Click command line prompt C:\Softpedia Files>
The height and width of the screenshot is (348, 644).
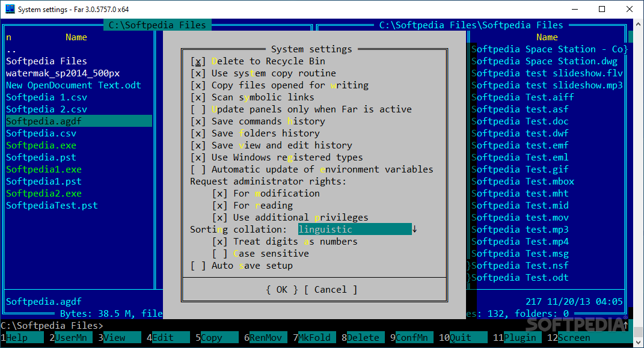pyautogui.click(x=52, y=325)
